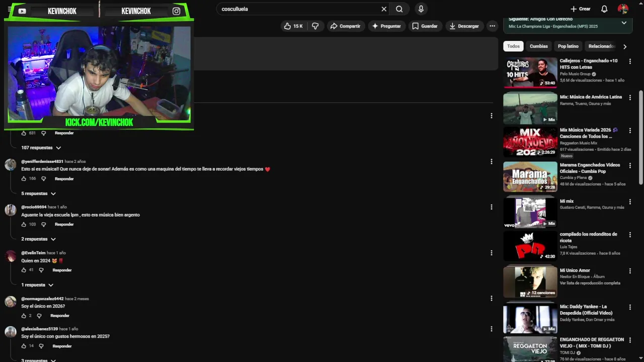Open options for Mix: Música de América Latina

point(630,98)
